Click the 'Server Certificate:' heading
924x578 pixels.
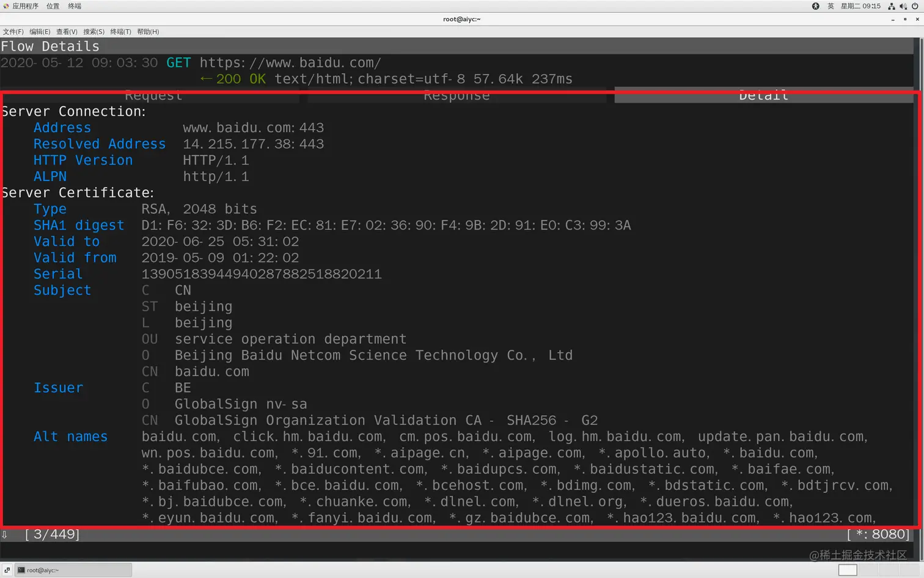coord(78,193)
